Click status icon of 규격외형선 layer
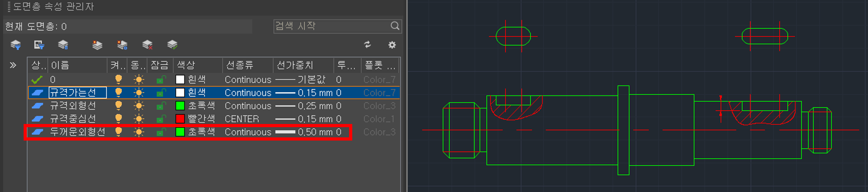 37,106
